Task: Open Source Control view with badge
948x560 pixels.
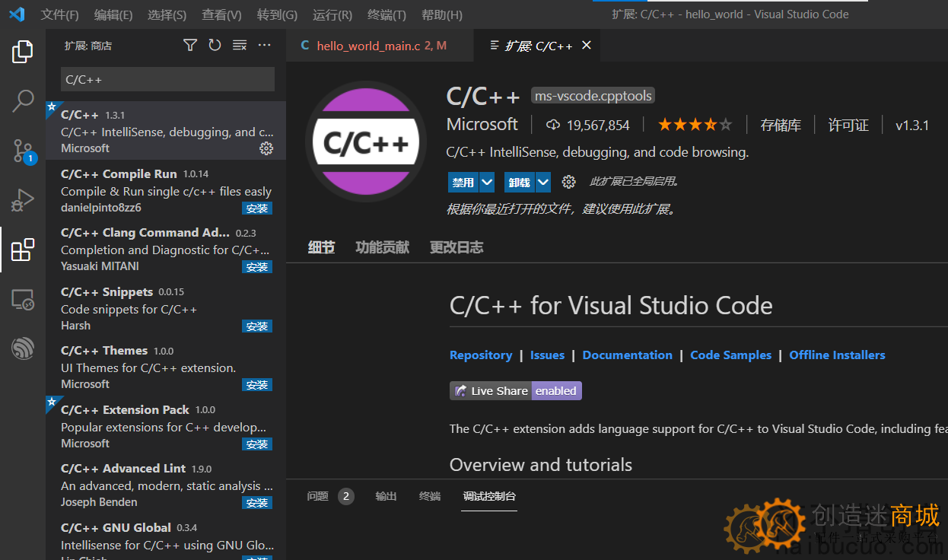Action: click(22, 151)
